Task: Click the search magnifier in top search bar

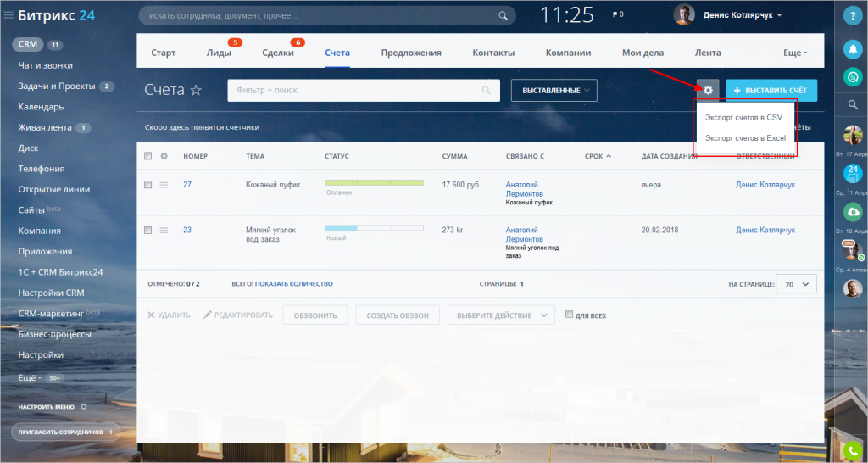Action: pos(503,15)
